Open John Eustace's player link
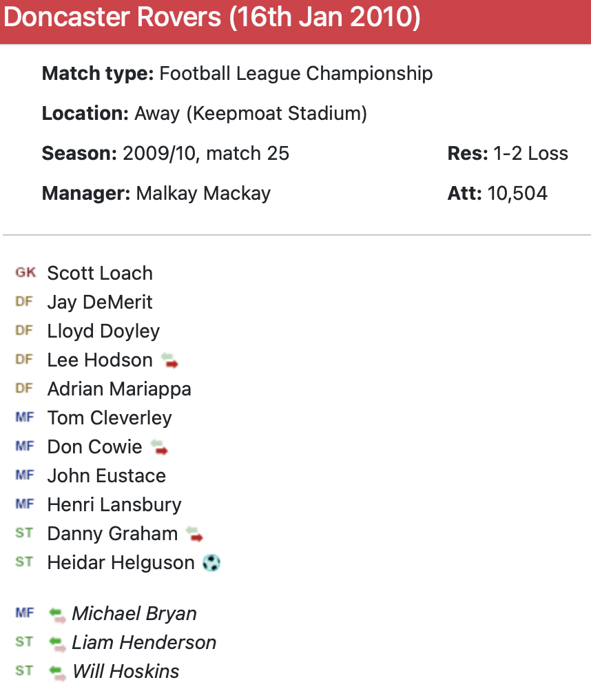 107,476
